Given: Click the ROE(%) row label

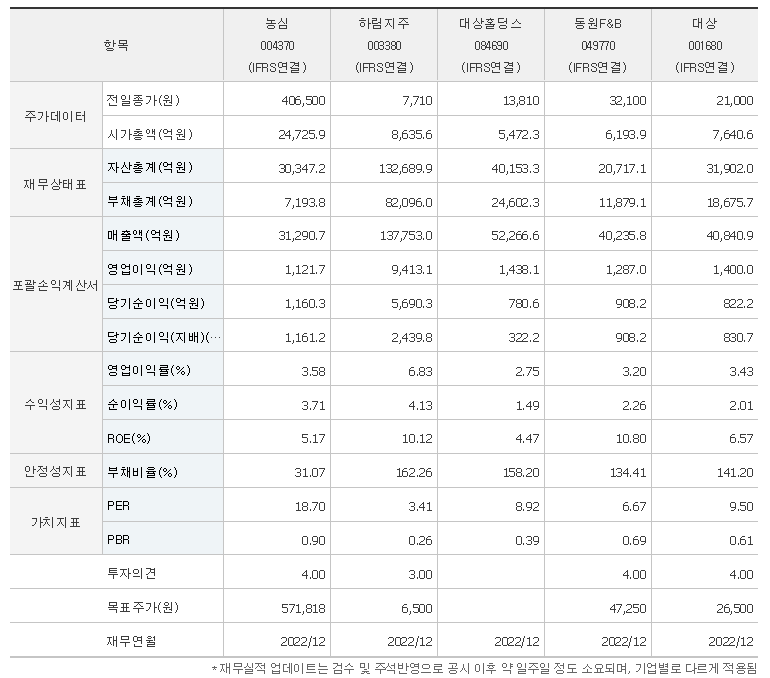Looking at the screenshot, I should (129, 438).
